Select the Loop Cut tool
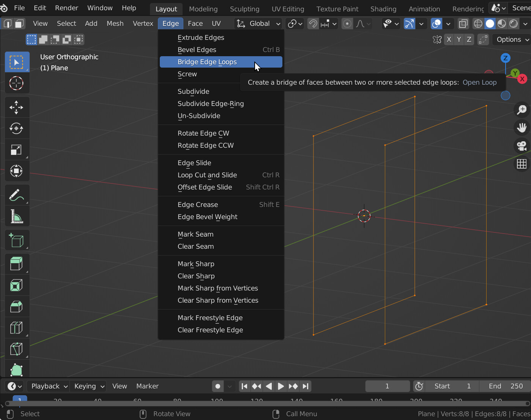Screen dimensions: 531x420 [17, 328]
